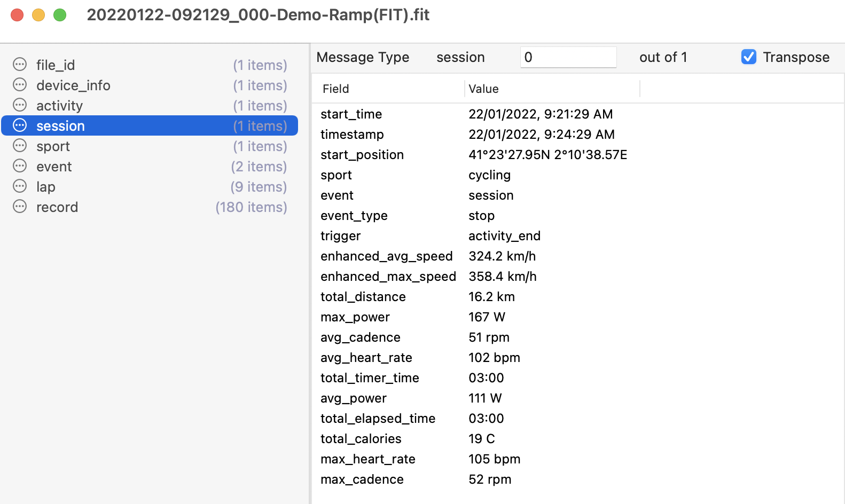845x504 pixels.
Task: Open the activity message list
Action: point(150,105)
